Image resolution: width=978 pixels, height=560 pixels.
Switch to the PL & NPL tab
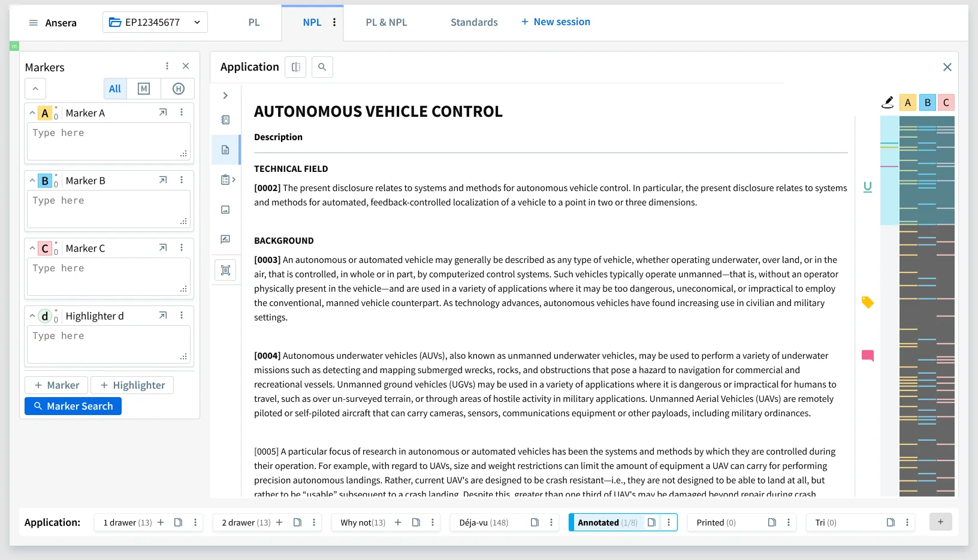[x=387, y=22]
